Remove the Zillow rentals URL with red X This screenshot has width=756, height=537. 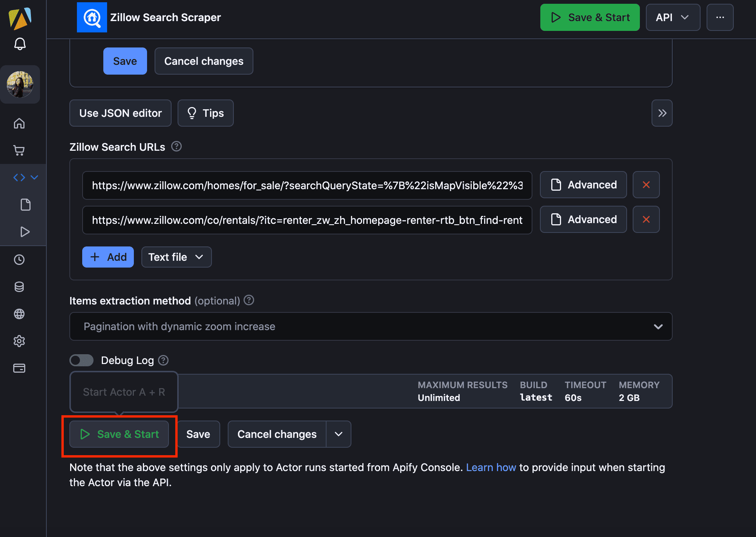pyautogui.click(x=646, y=219)
